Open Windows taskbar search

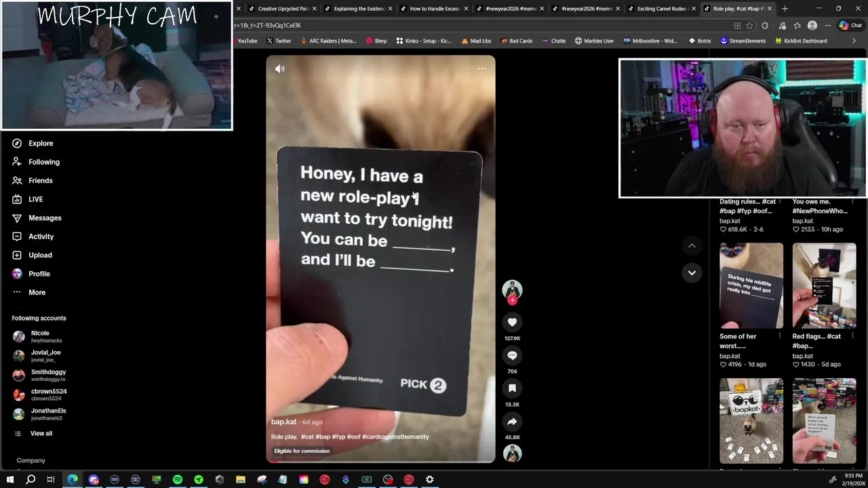[x=31, y=480]
